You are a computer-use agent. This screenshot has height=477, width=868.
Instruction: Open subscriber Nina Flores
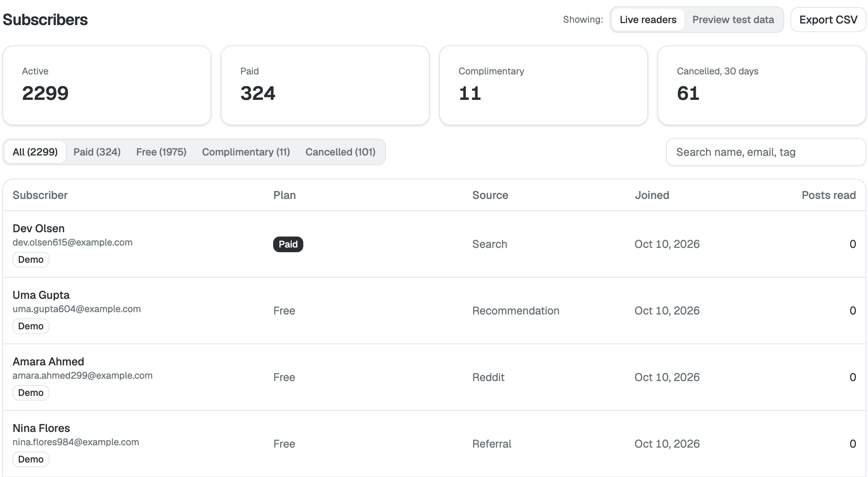(x=41, y=428)
